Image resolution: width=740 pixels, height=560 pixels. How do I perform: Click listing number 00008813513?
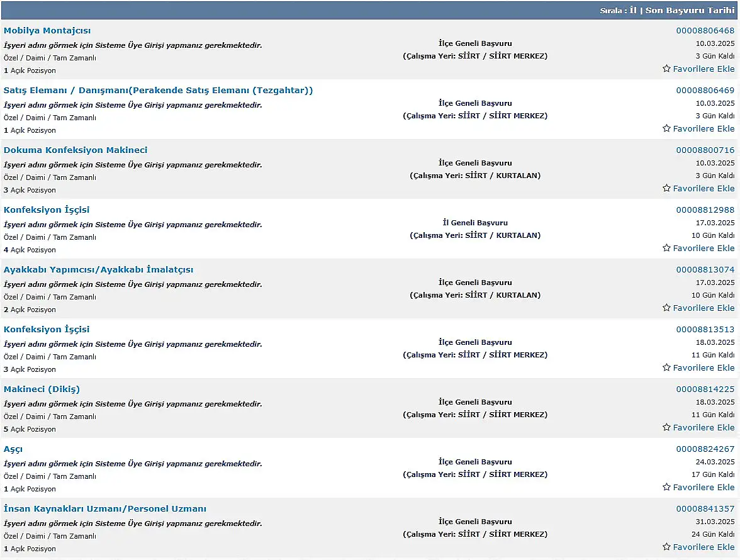(705, 329)
